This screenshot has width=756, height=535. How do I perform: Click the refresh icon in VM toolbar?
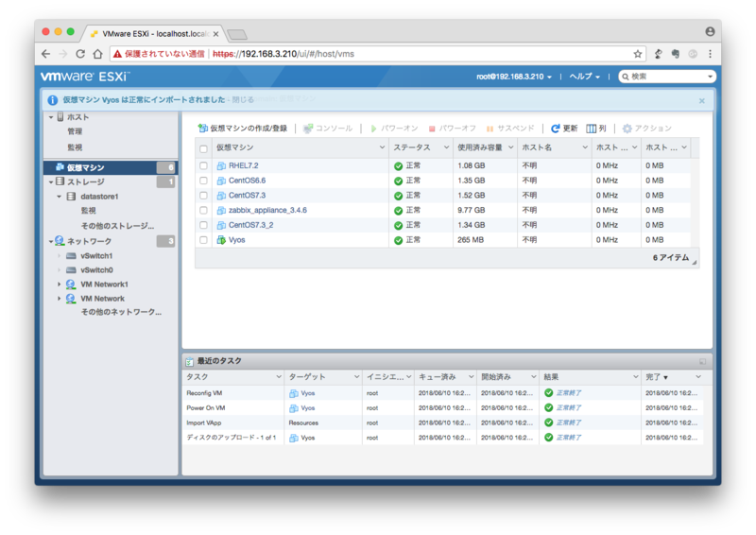(x=556, y=129)
